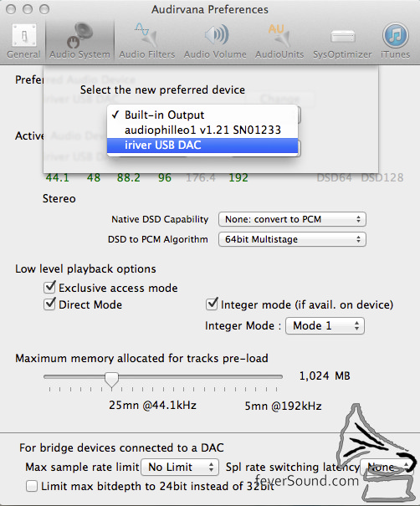This screenshot has width=420, height=506.
Task: Click the dimmed Change device button
Action: [x=280, y=99]
